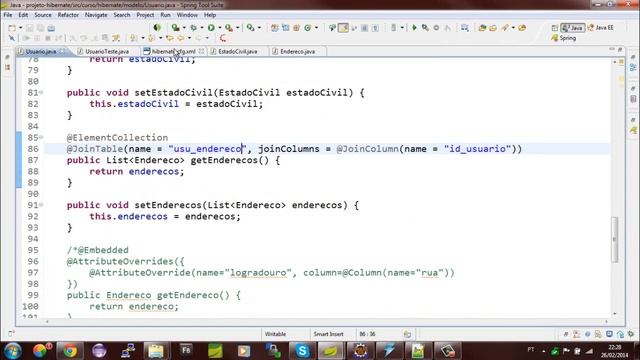This screenshot has width=640, height=360.
Task: Click the Last Edit Location icon
Action: click(169, 38)
